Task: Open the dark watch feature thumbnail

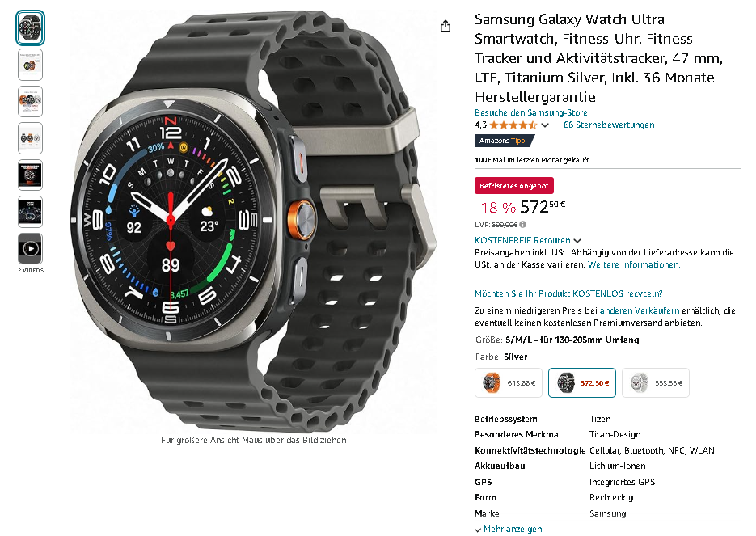Action: pos(31,175)
